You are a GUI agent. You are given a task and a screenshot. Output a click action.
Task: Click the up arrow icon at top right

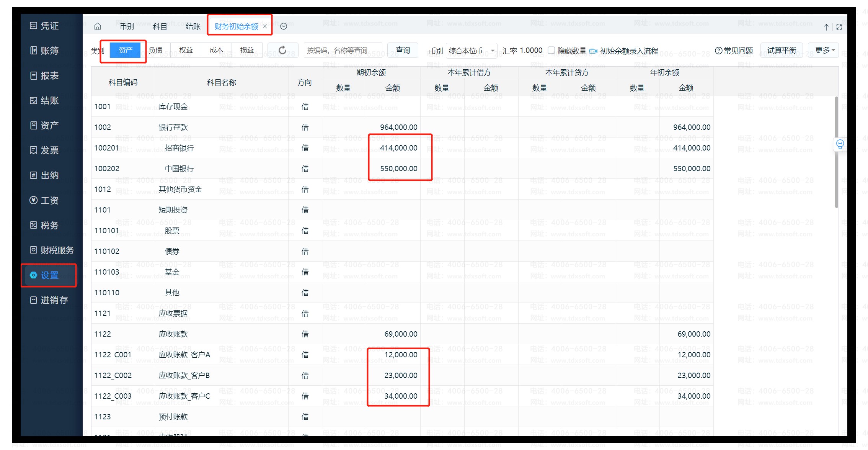tap(826, 27)
